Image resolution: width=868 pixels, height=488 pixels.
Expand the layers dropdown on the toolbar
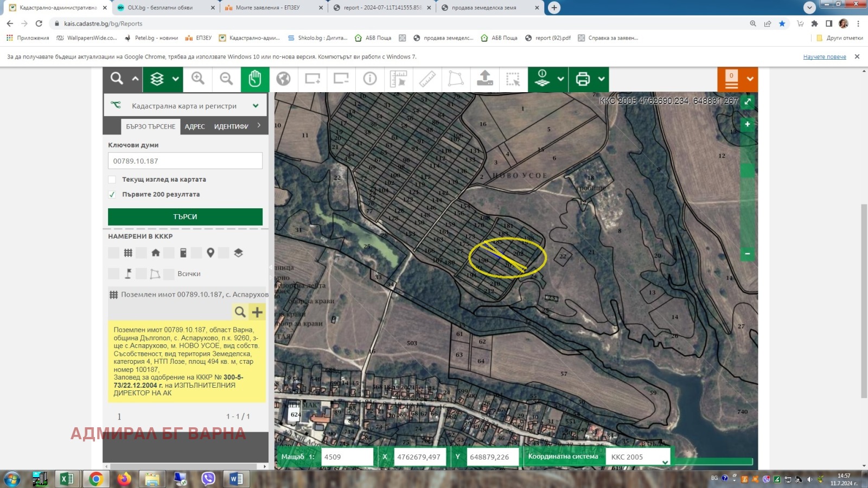[x=174, y=79]
